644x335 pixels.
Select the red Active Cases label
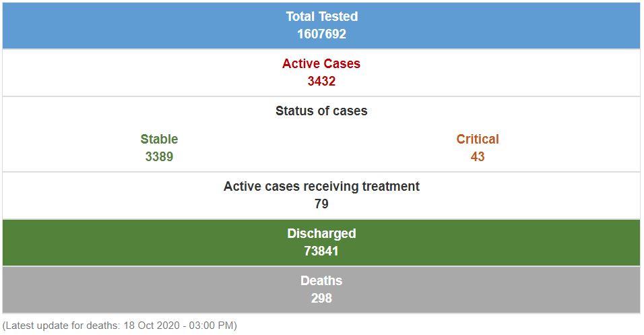tap(321, 64)
